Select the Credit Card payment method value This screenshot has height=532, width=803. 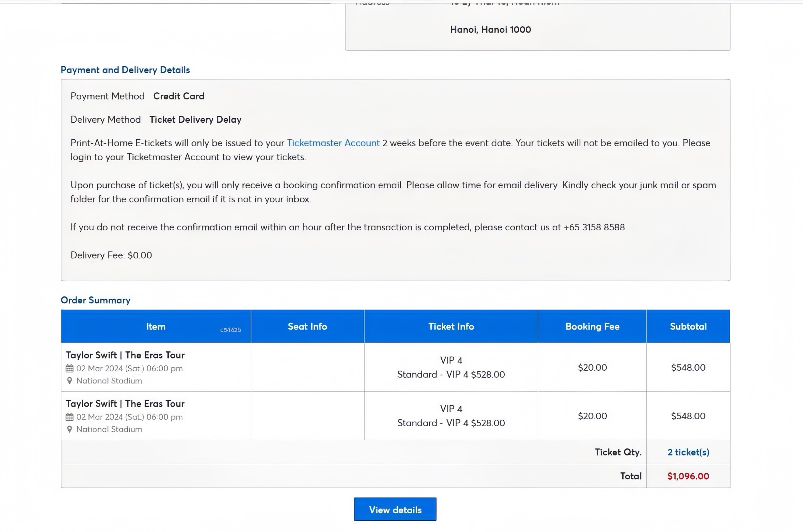point(179,96)
